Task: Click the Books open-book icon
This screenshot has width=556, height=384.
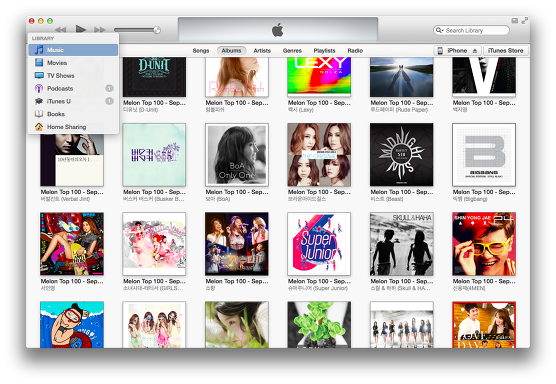Action: [39, 114]
